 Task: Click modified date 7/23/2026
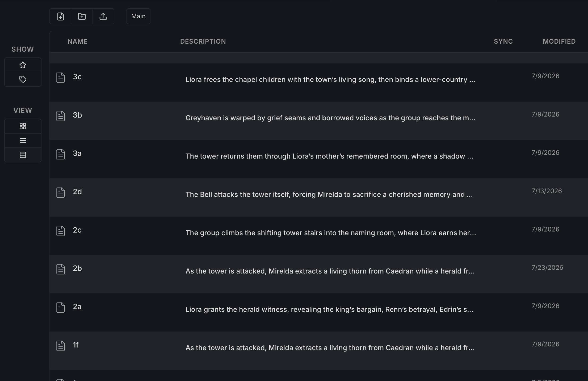(x=547, y=268)
